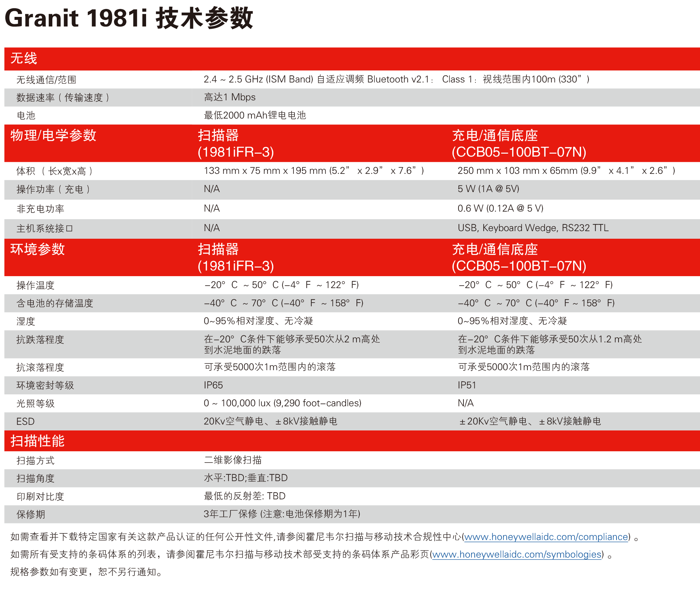This screenshot has height=594, width=700.
Task: Click the '抗滚落程度' row label
Action: pos(40,368)
